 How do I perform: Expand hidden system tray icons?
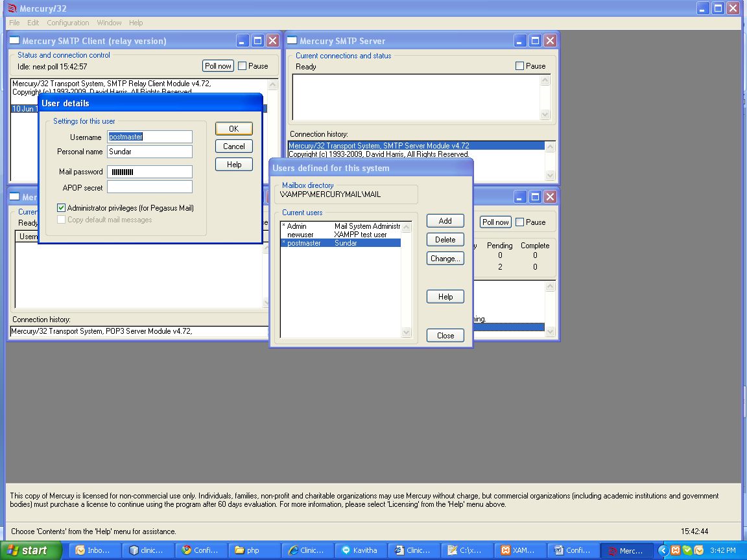663,551
